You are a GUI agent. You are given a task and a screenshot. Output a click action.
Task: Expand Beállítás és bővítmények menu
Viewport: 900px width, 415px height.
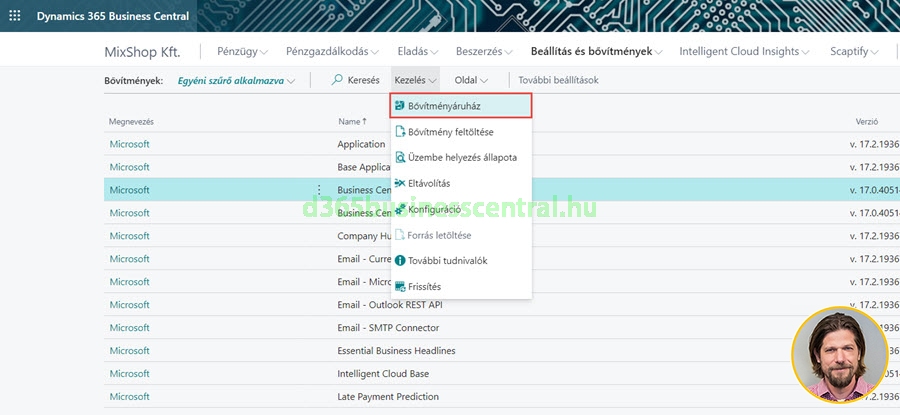pos(596,52)
